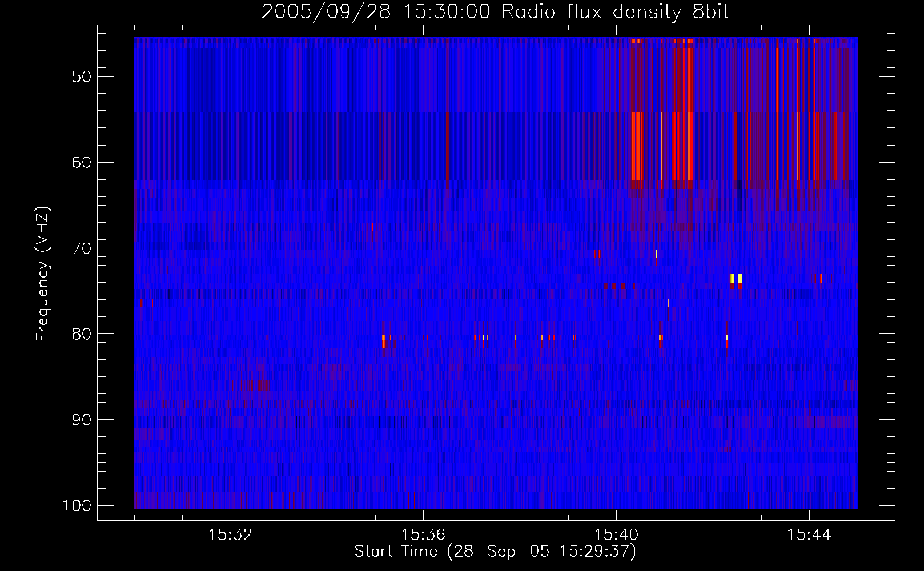Click the 60 frequency tick label
Image resolution: width=924 pixels, height=571 pixels.
(x=82, y=162)
